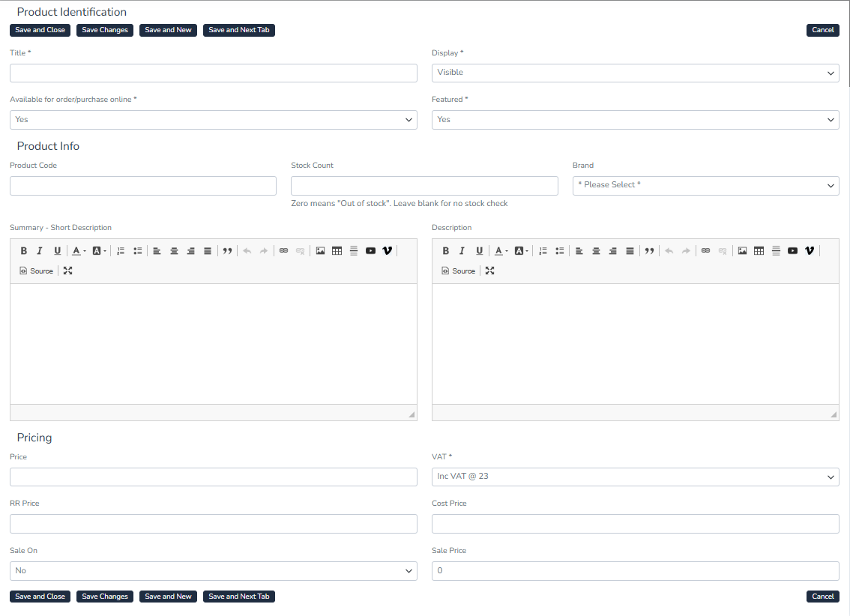The width and height of the screenshot is (850, 616).
Task: Add block quote in Summary editor
Action: pyautogui.click(x=227, y=251)
